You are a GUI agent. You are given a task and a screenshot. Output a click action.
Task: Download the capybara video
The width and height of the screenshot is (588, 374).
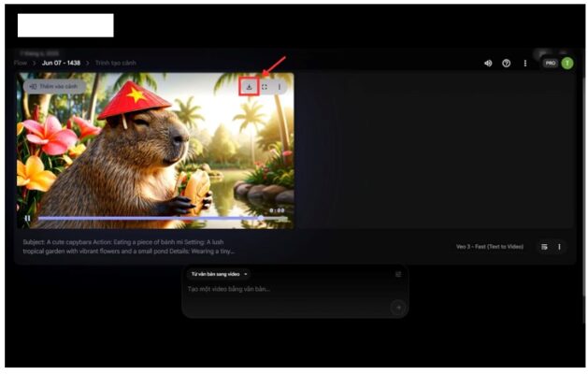pyautogui.click(x=249, y=87)
